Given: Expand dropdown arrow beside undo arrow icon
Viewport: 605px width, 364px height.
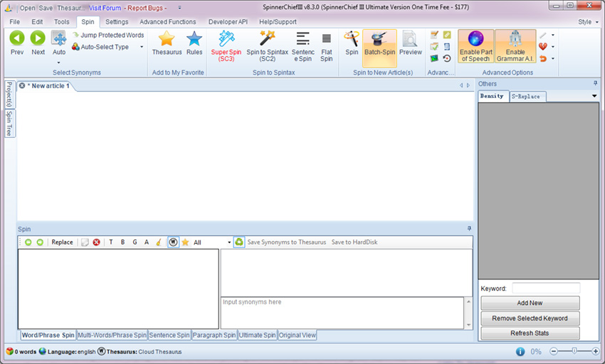Looking at the screenshot, I should (x=553, y=58).
